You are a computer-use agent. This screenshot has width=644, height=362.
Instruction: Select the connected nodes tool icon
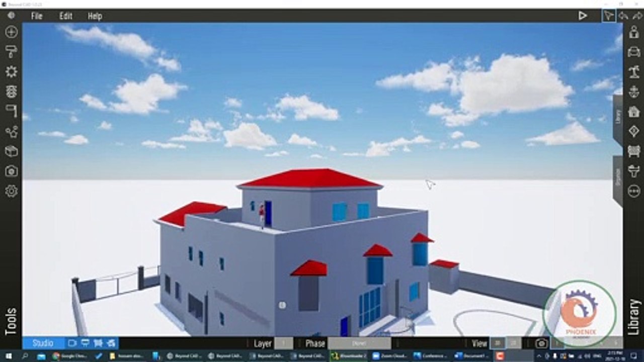(x=11, y=132)
